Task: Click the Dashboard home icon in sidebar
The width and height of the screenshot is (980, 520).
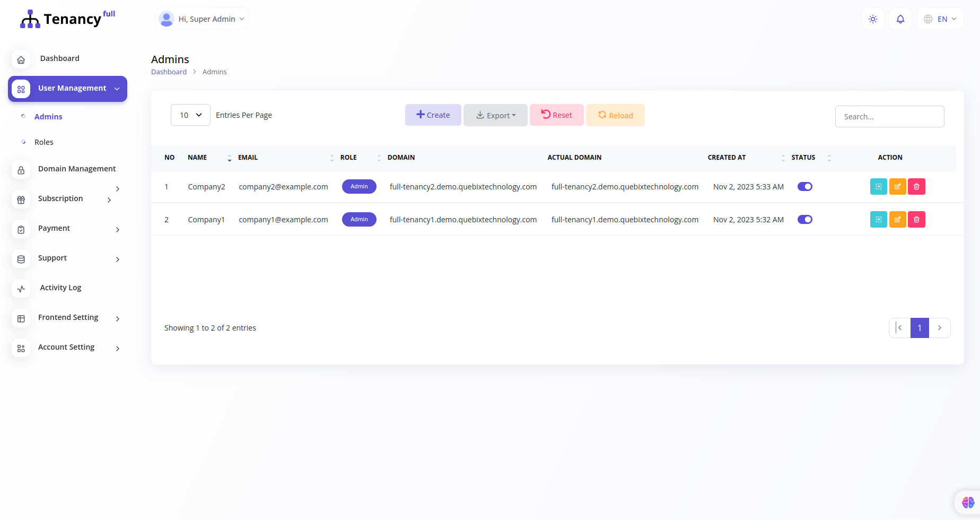Action: pyautogui.click(x=21, y=59)
